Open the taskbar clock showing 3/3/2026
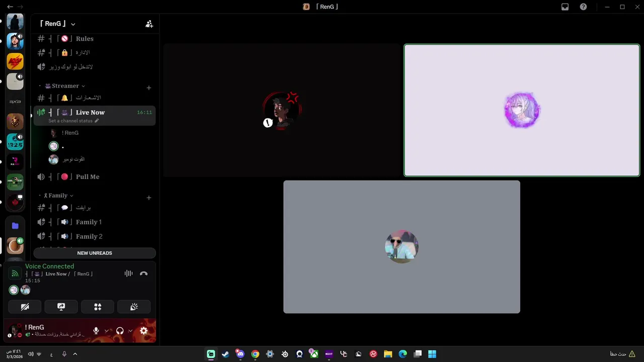This screenshot has height=362, width=644. tap(14, 354)
